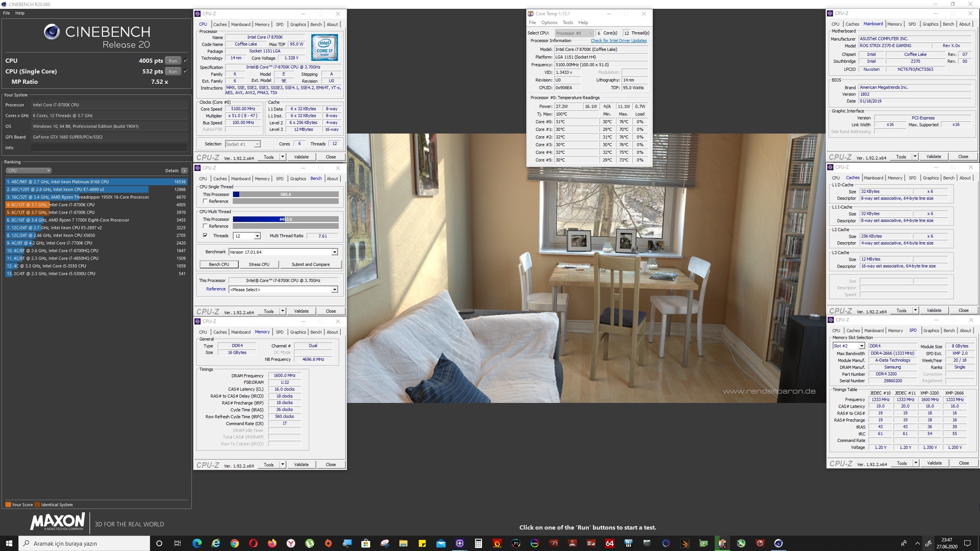Click multi thread This Processor score bar
The image size is (980, 551).
coord(286,219)
